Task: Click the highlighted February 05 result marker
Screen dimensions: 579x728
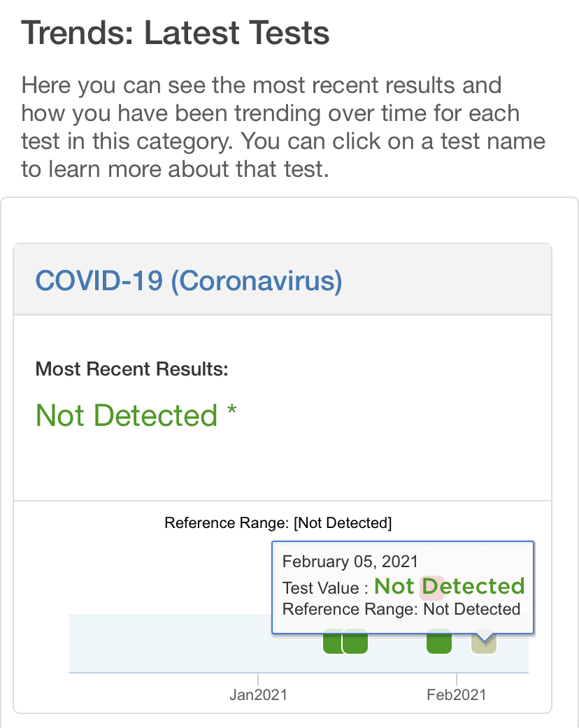Action: (x=484, y=645)
